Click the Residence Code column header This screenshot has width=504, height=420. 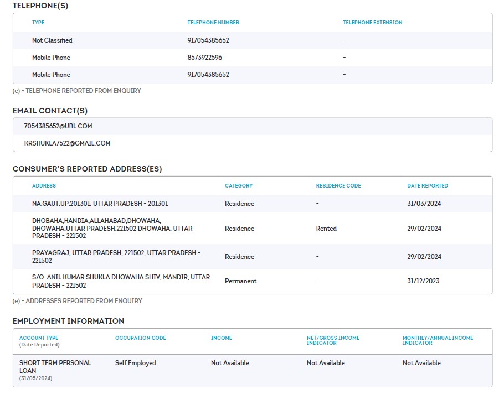point(338,186)
